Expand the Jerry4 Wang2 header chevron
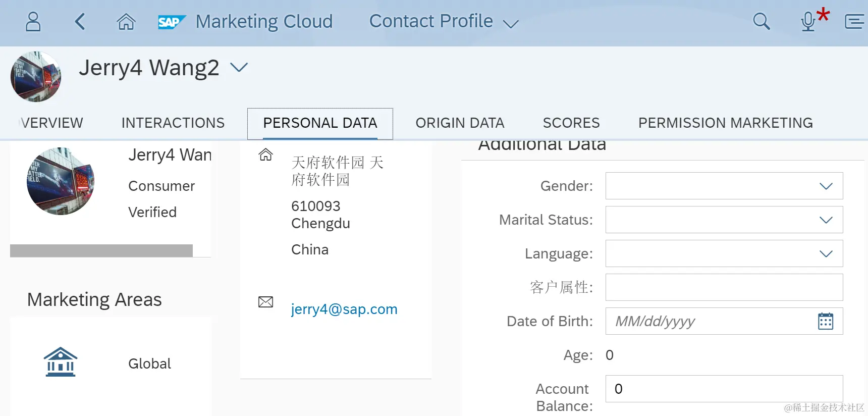Viewport: 868px width, 416px height. (x=239, y=67)
